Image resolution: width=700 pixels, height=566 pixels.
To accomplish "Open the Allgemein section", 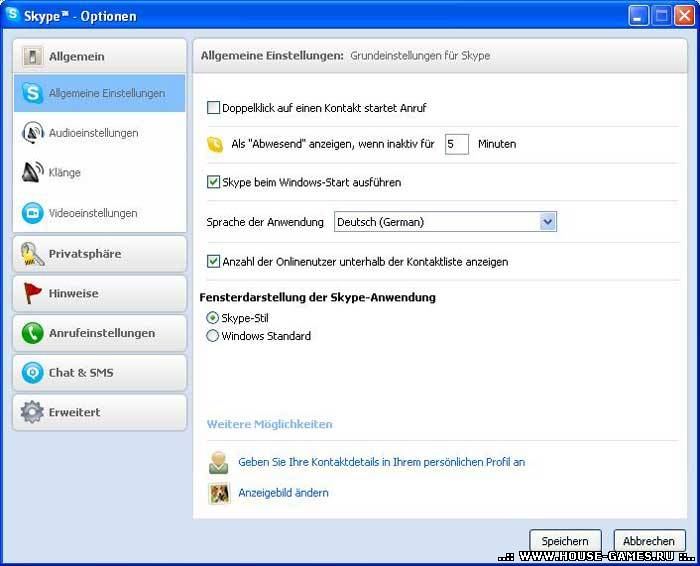I will click(x=100, y=56).
